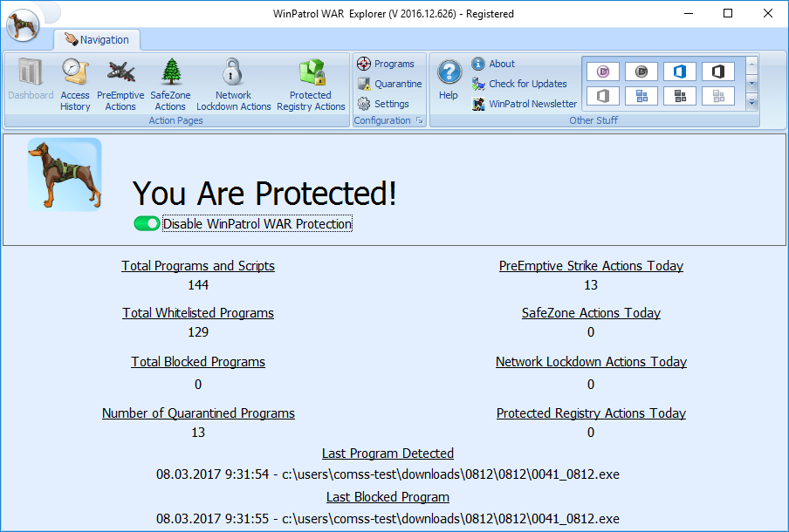789x532 pixels.
Task: Open the Total Whitelisted Programs link
Action: pos(198,313)
